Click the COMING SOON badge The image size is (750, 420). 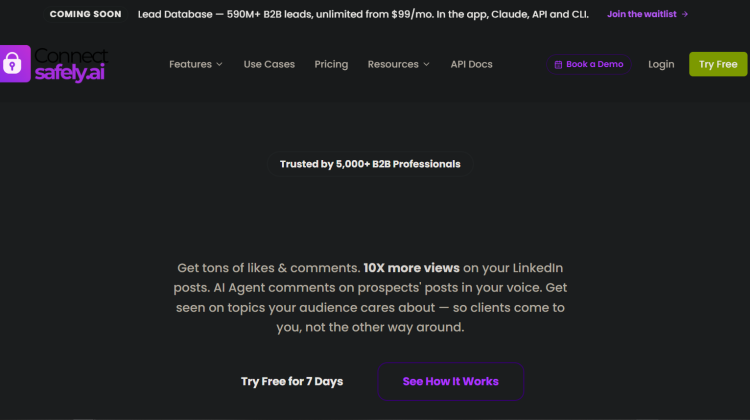pos(86,14)
